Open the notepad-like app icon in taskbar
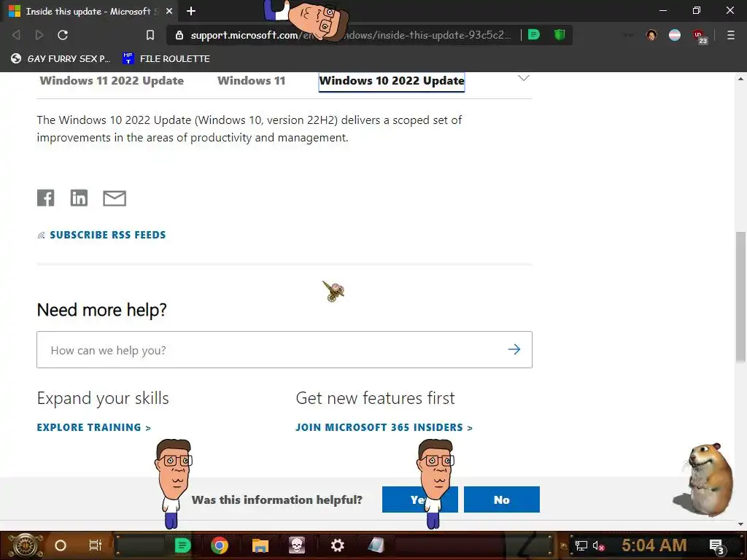 pyautogui.click(x=376, y=545)
